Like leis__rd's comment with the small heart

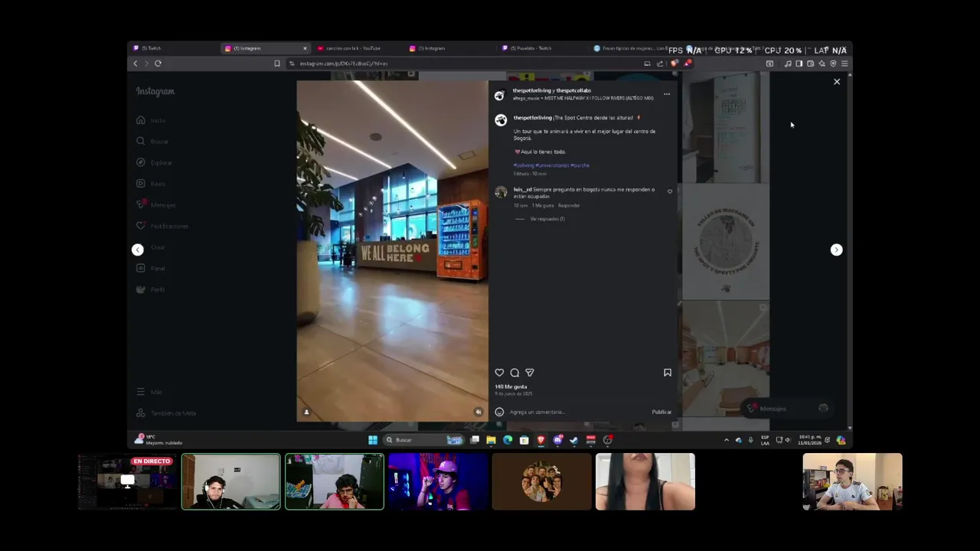coord(670,191)
